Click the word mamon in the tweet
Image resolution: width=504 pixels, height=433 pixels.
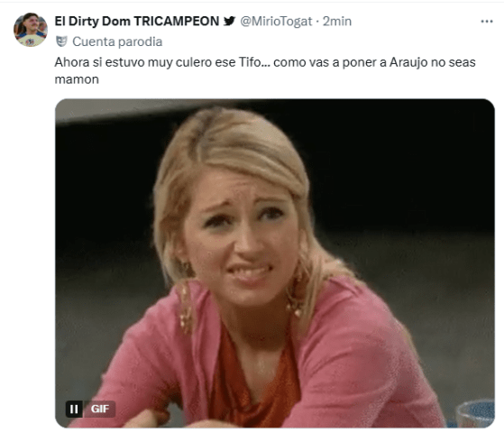point(77,79)
